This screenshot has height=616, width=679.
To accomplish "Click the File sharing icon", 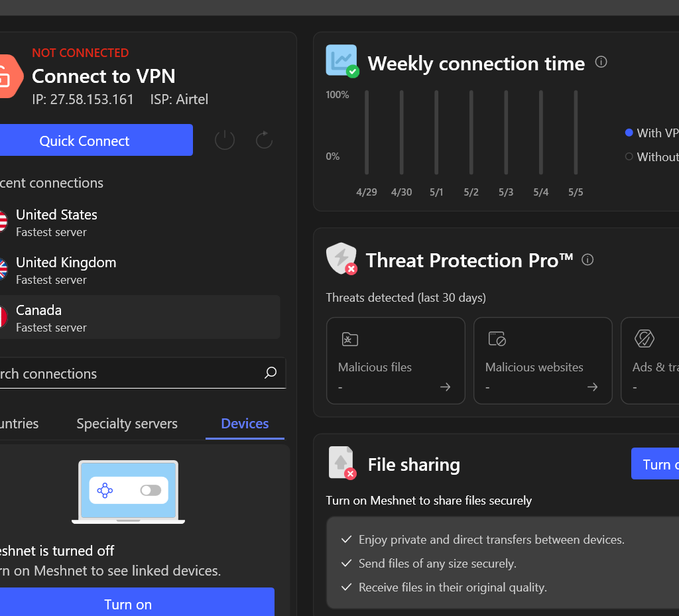I will [x=340, y=463].
